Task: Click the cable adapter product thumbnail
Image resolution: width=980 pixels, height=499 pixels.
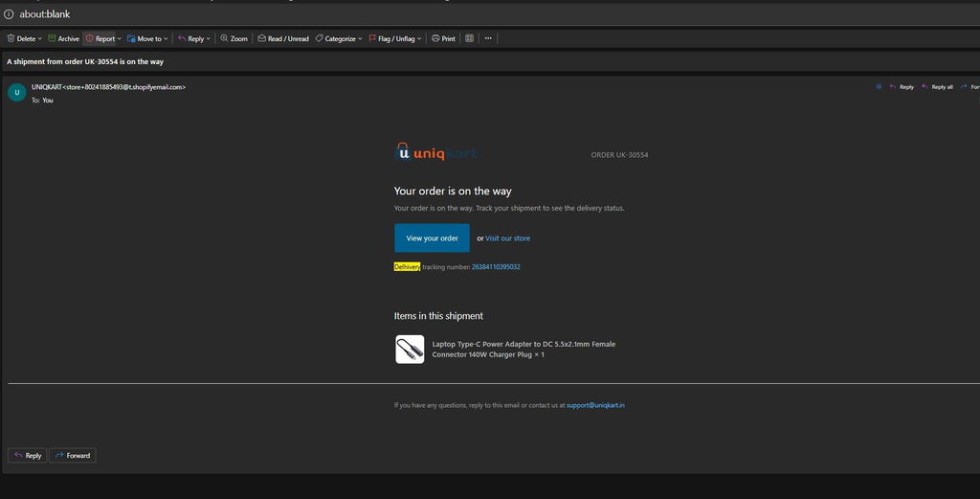Action: pos(410,349)
